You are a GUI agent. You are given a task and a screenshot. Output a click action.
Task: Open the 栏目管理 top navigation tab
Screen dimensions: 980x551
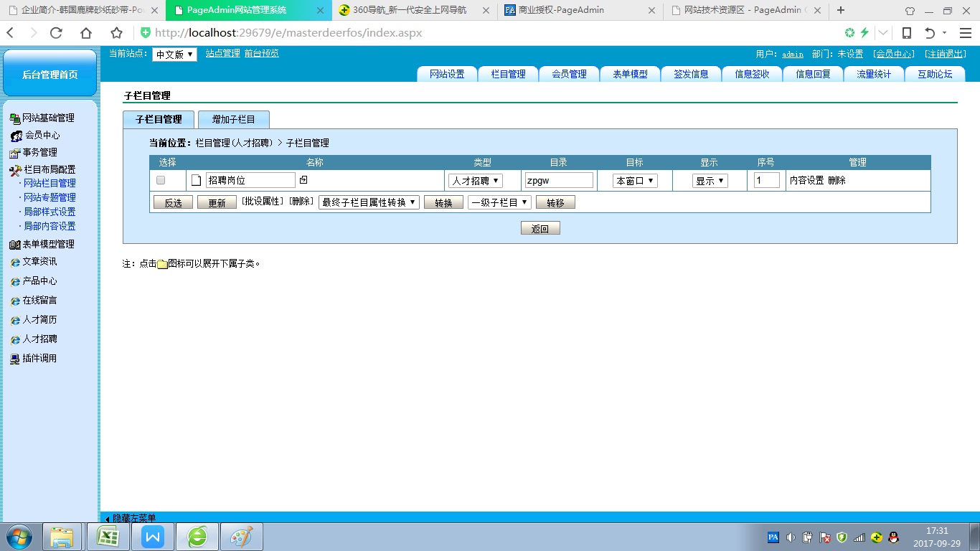508,74
